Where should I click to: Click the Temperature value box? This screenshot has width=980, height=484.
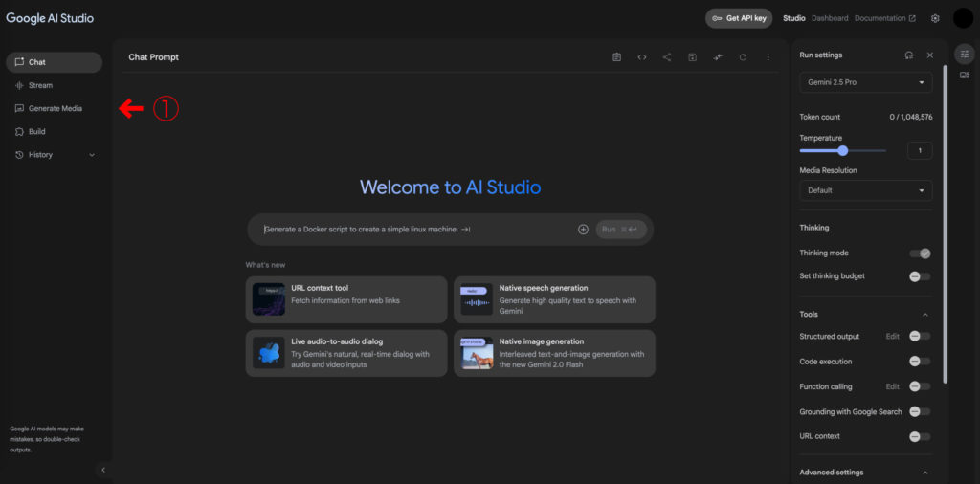tap(920, 150)
